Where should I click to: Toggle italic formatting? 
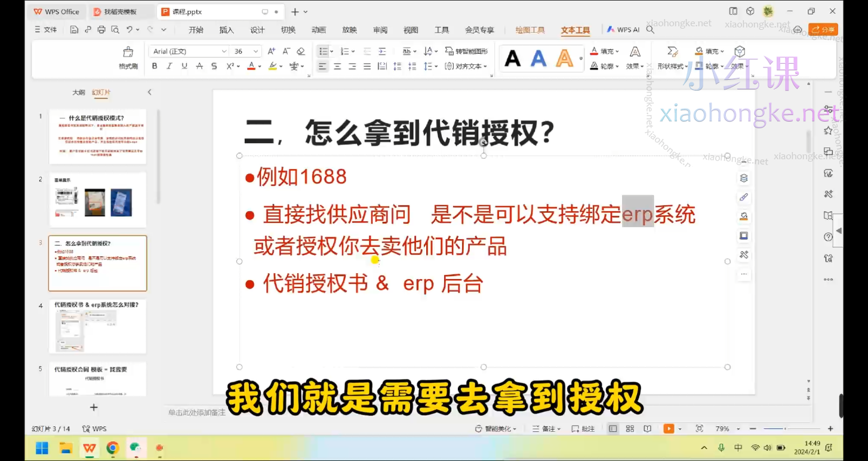point(169,66)
